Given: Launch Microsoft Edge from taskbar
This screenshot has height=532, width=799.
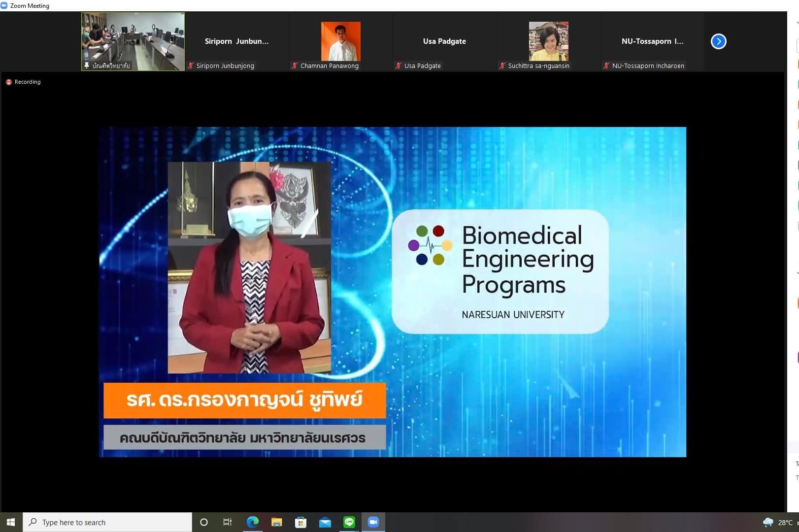Looking at the screenshot, I should pyautogui.click(x=252, y=522).
